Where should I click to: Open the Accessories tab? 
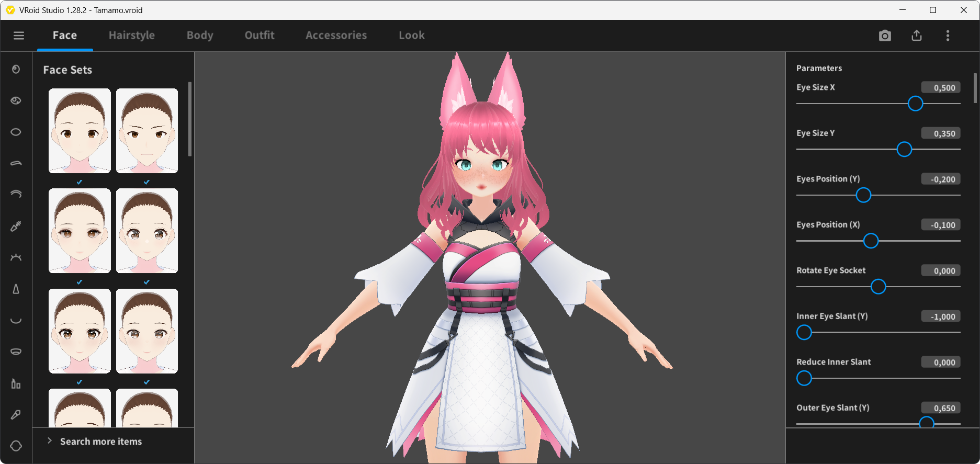(336, 36)
